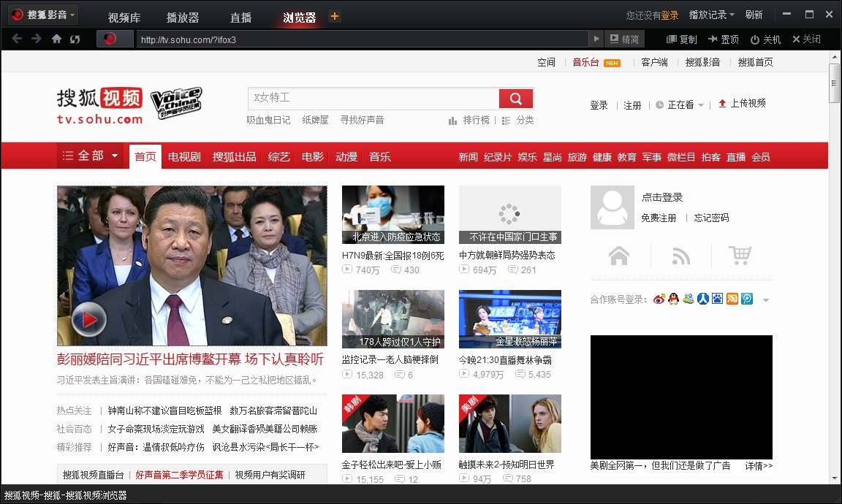Screen dimensions: 842x504
Task: Click the 关机 shutdown button
Action: point(765,39)
